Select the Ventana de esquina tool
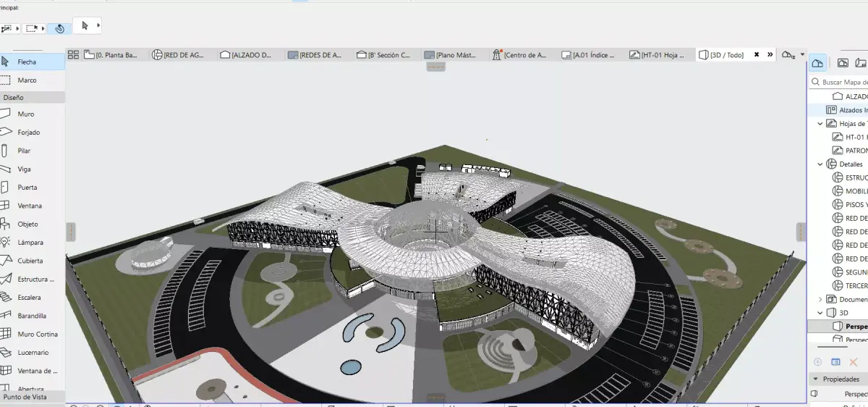The height and width of the screenshot is (407, 868). point(32,371)
